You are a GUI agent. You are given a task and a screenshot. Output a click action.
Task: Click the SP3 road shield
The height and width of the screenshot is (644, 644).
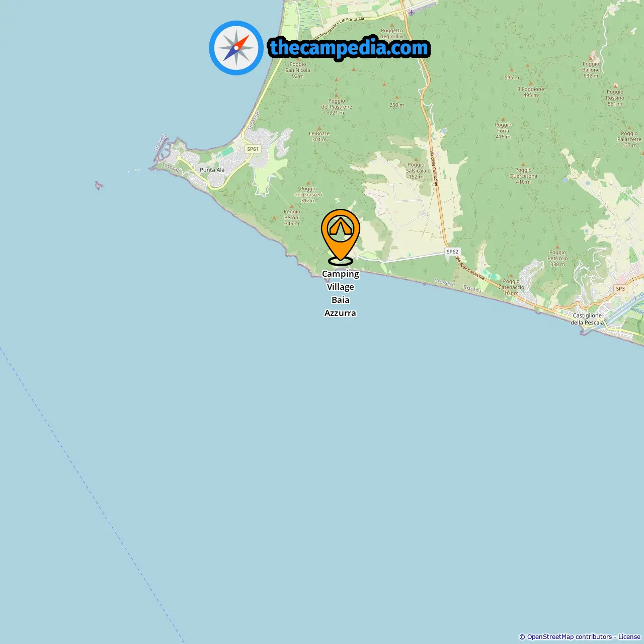pyautogui.click(x=620, y=289)
